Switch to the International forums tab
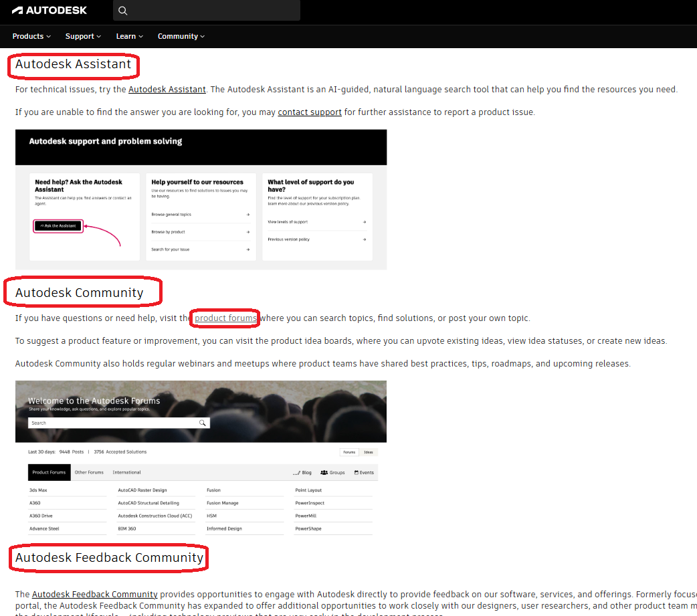Screen dimensions: 697x616 pos(126,472)
